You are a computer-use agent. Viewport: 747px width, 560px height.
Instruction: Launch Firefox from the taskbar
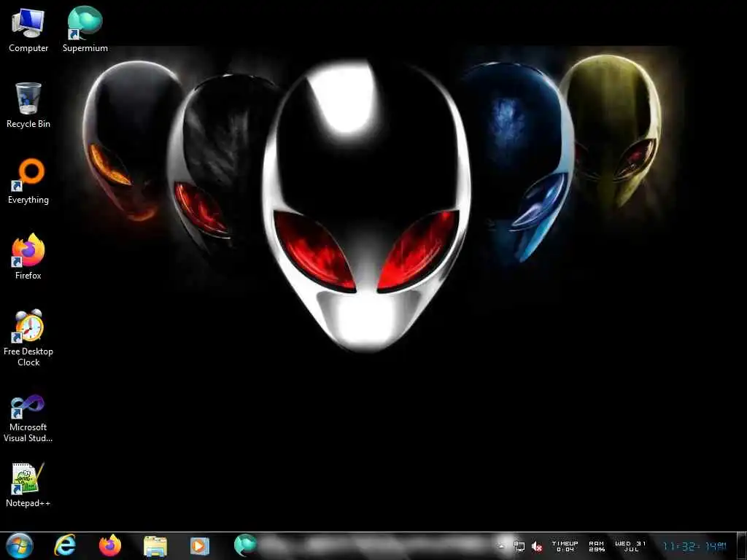(x=110, y=545)
